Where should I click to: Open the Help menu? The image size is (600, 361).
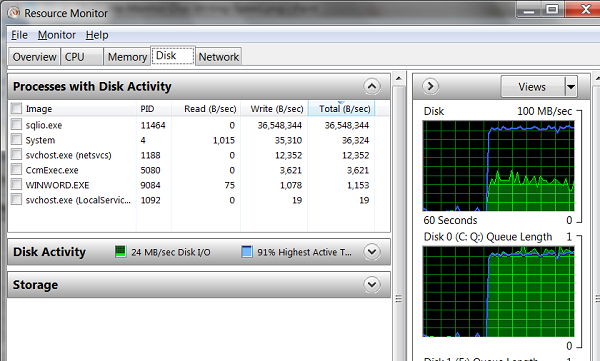[x=97, y=35]
